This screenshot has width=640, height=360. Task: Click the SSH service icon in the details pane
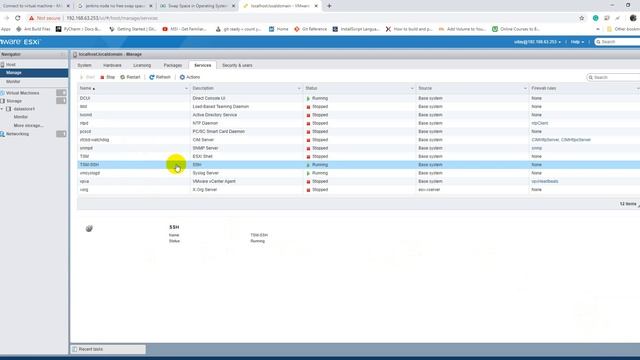89,229
